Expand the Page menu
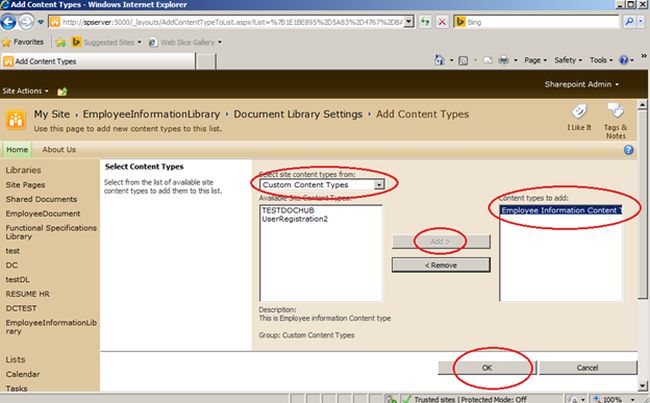The width and height of the screenshot is (650, 403). (x=535, y=60)
